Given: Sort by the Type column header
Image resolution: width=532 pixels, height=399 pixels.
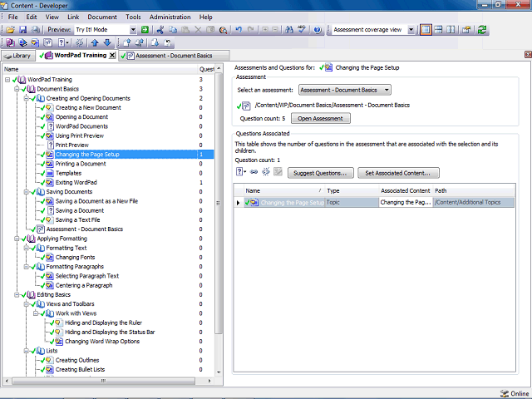Looking at the screenshot, I should tap(352, 190).
